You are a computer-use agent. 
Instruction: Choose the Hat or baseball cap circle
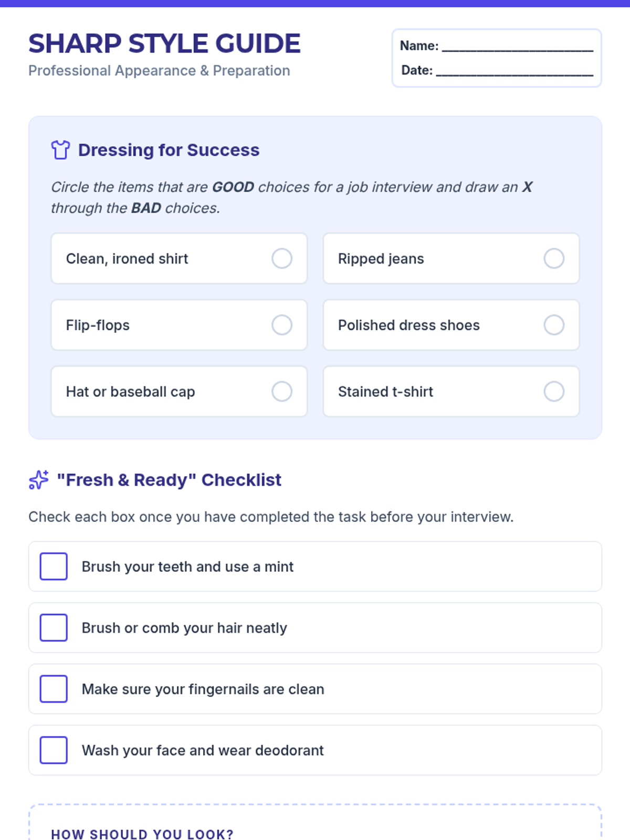click(282, 391)
